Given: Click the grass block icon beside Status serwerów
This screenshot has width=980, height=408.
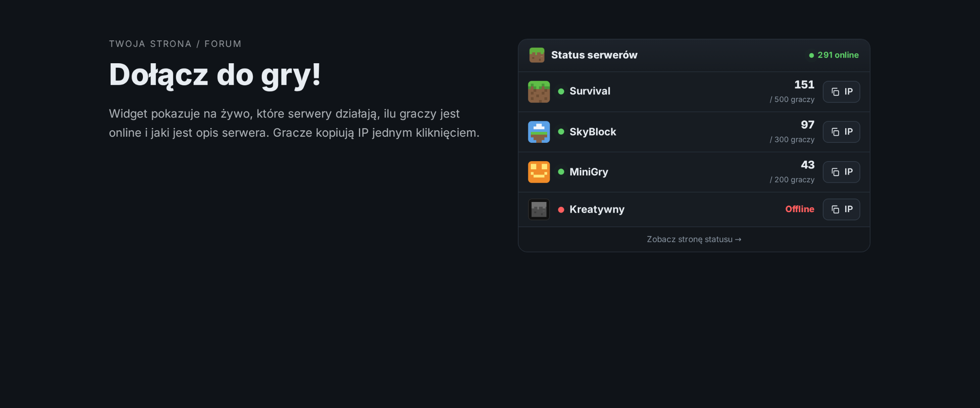Looking at the screenshot, I should coord(537,55).
